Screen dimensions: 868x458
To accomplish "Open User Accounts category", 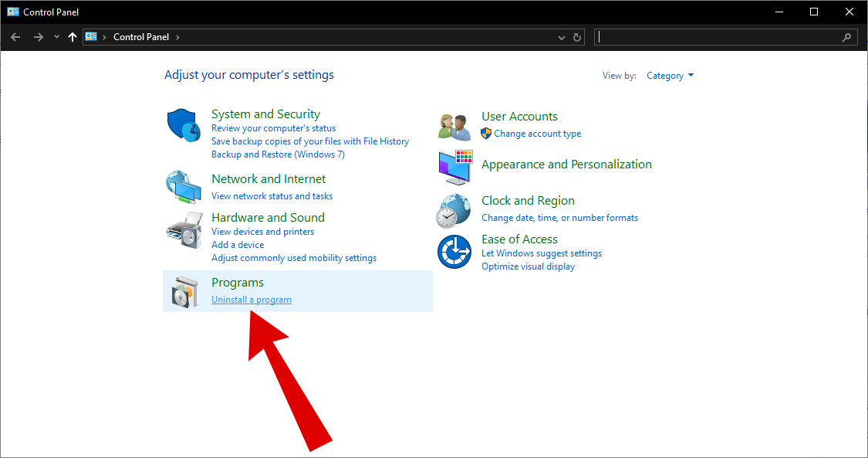I will [x=519, y=117].
